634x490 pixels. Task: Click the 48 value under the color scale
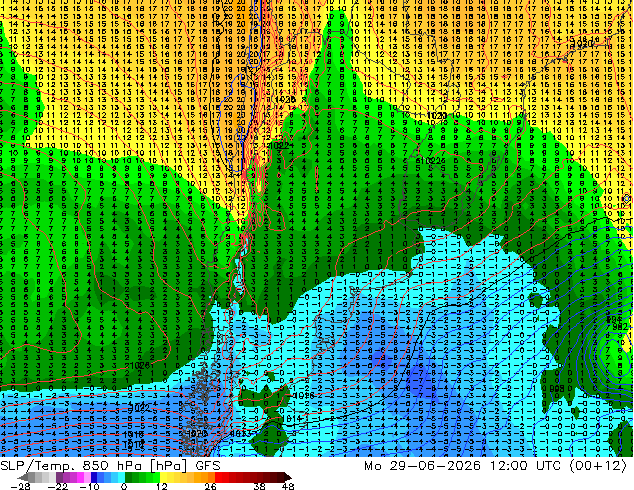point(288,486)
